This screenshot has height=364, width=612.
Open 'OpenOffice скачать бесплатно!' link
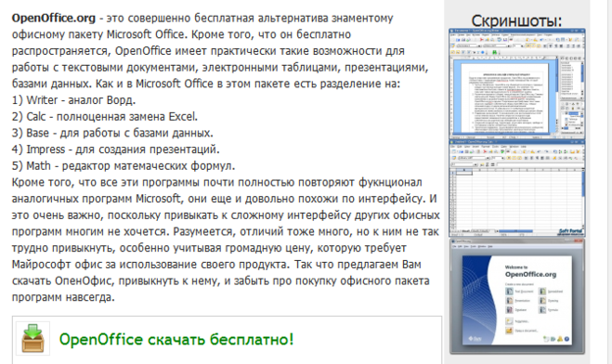pos(176,340)
